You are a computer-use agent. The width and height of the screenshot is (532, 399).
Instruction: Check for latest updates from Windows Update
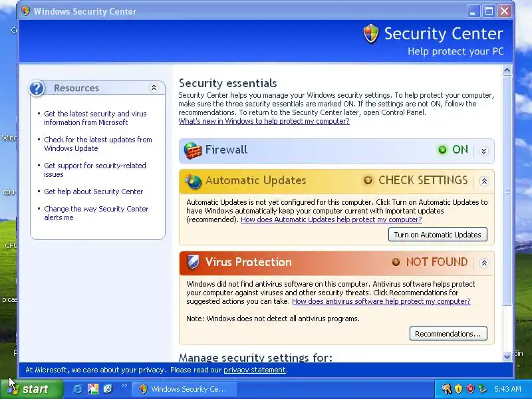pos(98,144)
